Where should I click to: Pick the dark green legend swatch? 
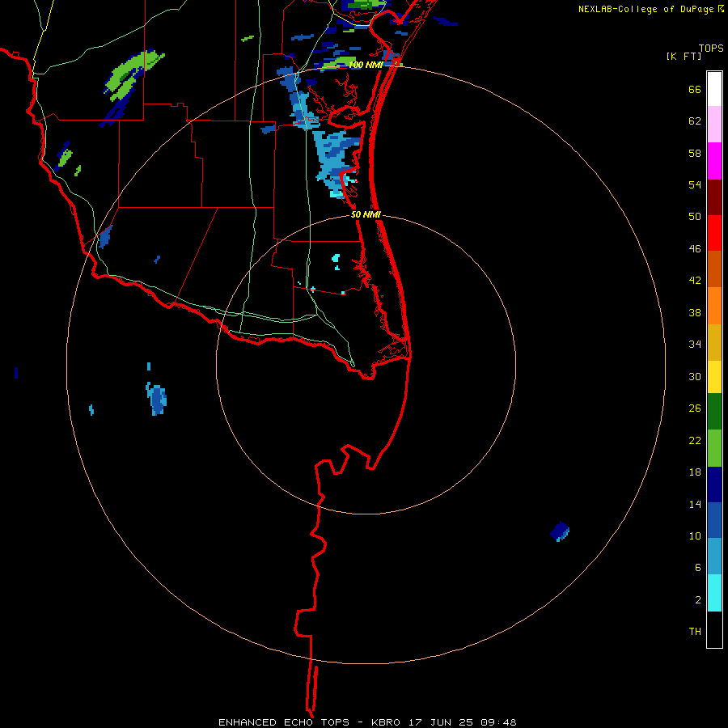[714, 412]
